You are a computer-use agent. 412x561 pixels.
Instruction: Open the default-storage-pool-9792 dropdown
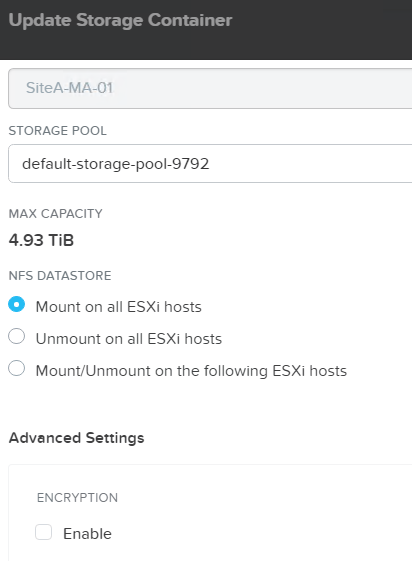point(210,164)
